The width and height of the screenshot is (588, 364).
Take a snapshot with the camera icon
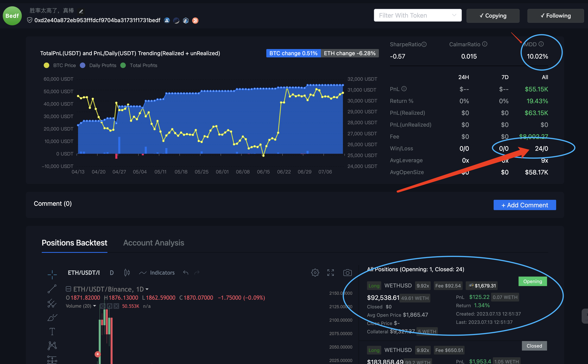[347, 273]
